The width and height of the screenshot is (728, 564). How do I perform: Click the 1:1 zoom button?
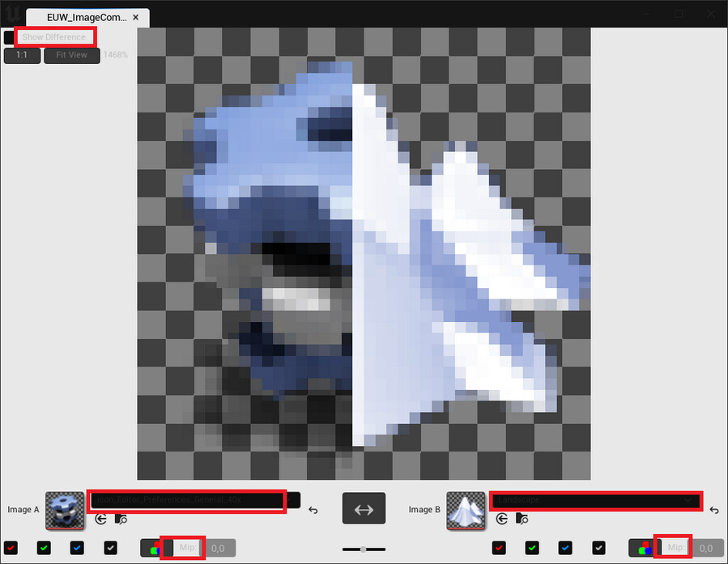point(22,55)
